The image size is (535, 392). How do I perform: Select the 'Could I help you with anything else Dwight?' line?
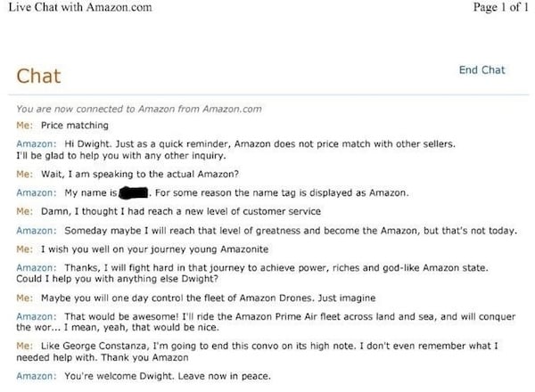pyautogui.click(x=117, y=279)
